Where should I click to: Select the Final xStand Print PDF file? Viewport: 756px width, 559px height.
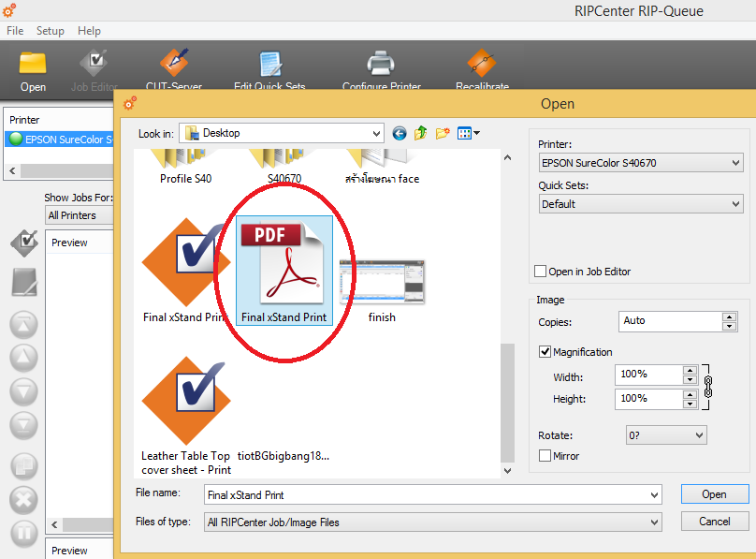283,267
